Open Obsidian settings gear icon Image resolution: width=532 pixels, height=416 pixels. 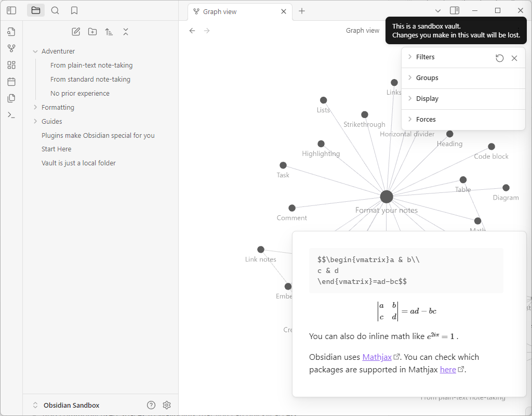click(x=167, y=405)
